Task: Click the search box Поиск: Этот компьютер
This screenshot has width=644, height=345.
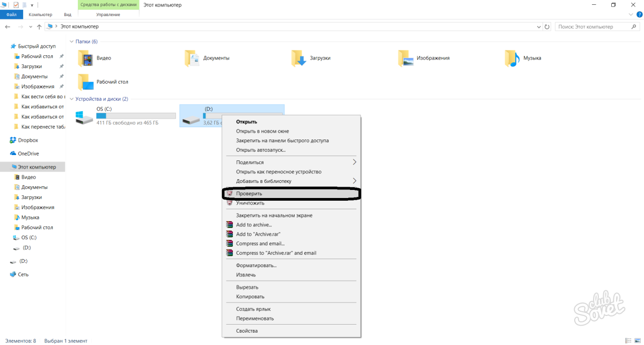Action: click(593, 26)
